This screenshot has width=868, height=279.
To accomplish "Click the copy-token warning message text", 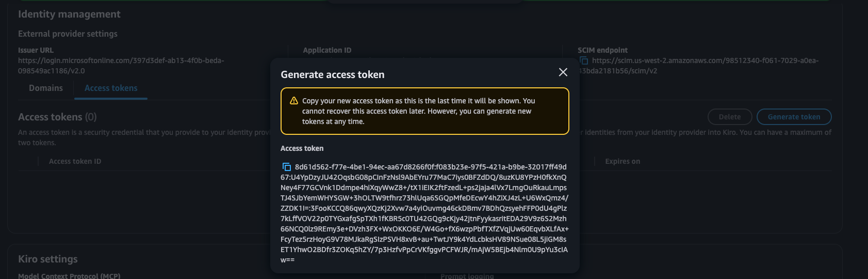I will [418, 111].
